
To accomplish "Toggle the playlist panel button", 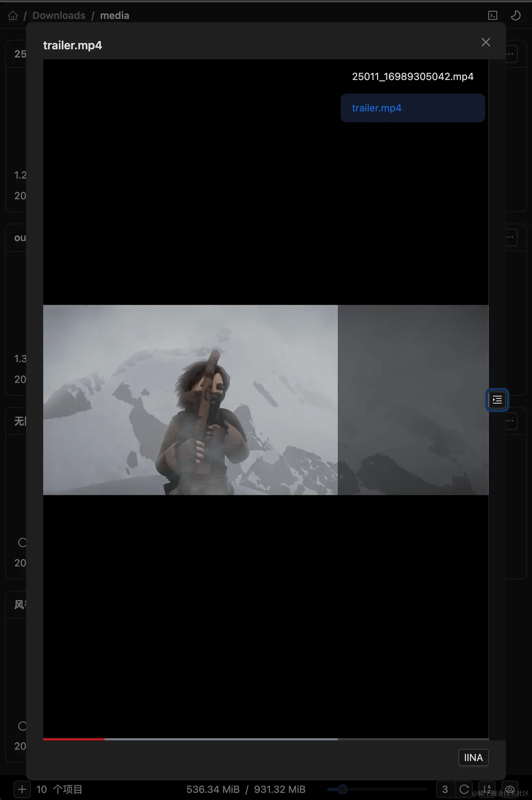I will coord(497,400).
